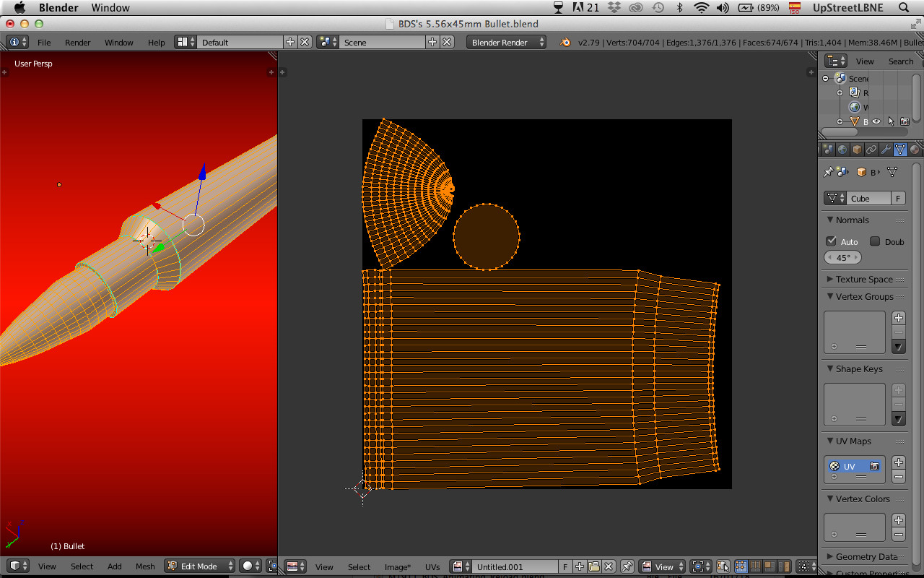Click the Window menu in Blender header
The image size is (924, 578).
pyautogui.click(x=118, y=43)
